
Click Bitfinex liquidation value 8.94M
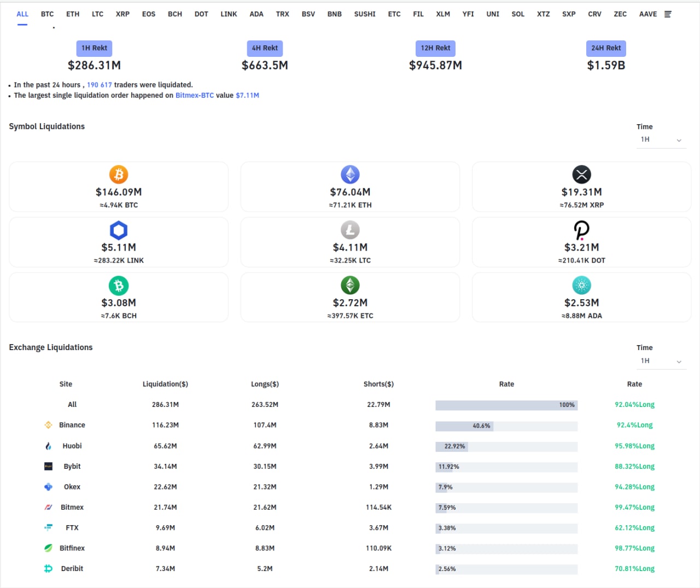pos(165,548)
